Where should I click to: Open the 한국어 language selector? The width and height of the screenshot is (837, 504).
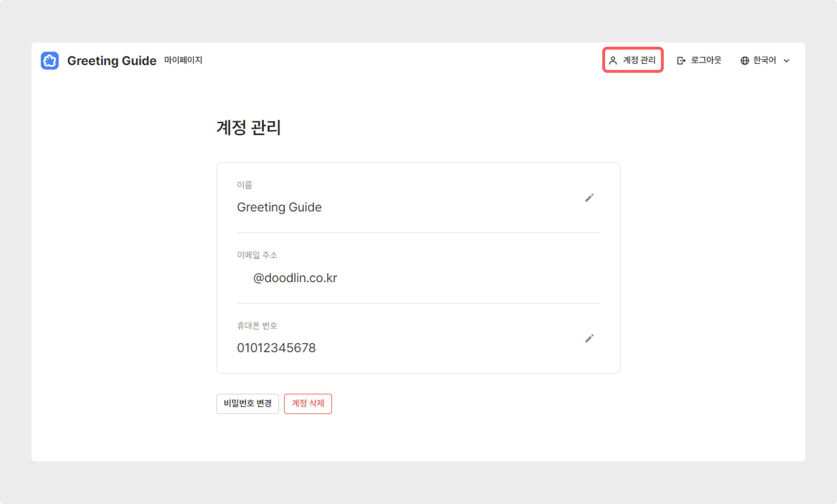[x=765, y=60]
